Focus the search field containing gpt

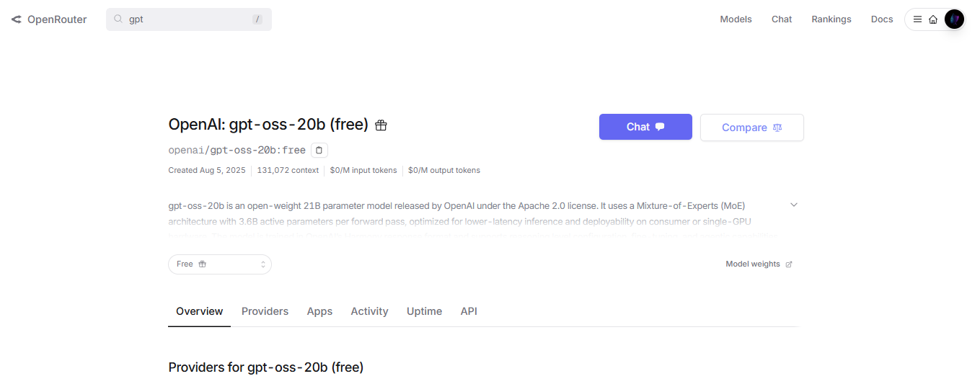189,19
